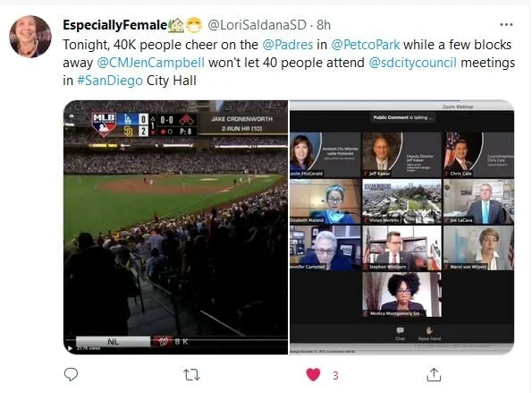Toggle the red heart like button
Image resolution: width=532 pixels, height=393 pixels.
click(313, 375)
